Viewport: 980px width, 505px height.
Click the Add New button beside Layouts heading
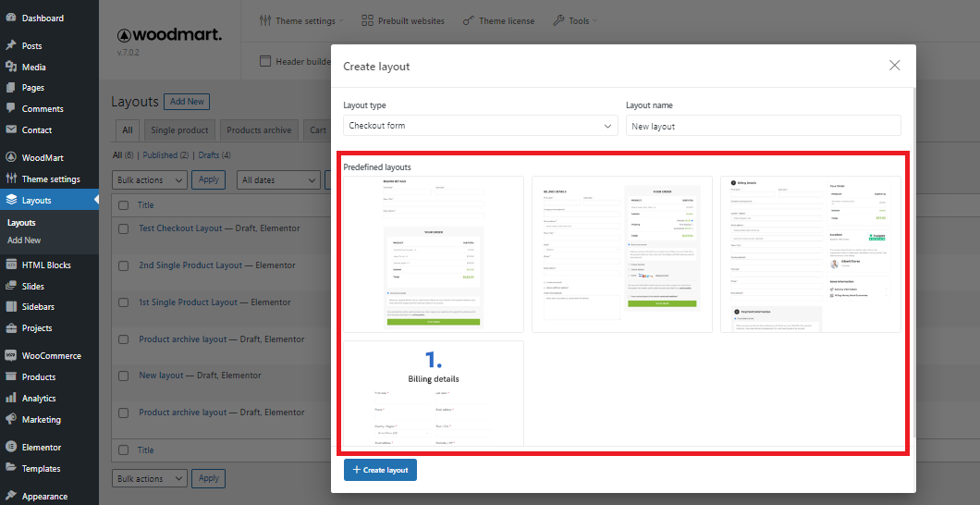(x=187, y=102)
